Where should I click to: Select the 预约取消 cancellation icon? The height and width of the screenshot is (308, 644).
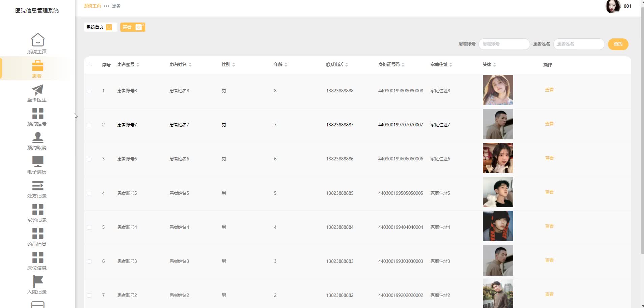pyautogui.click(x=37, y=137)
